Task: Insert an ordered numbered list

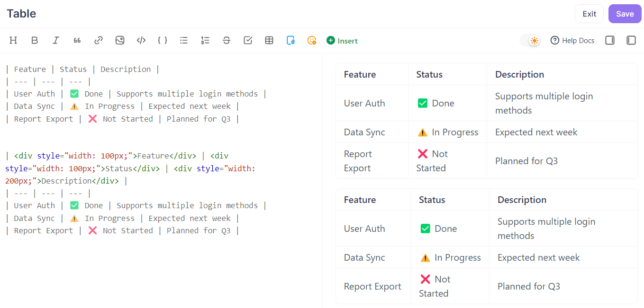Action: [x=205, y=41]
